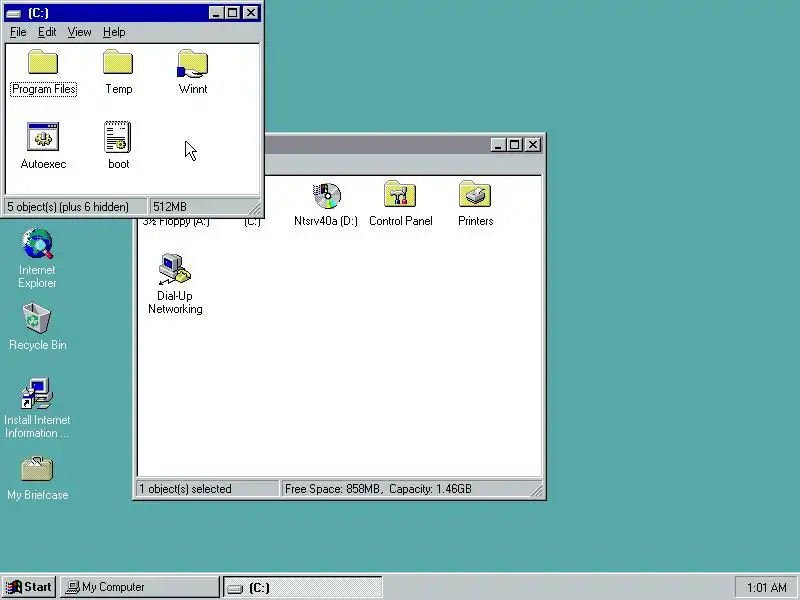Open the Edit menu in C: window

point(47,32)
